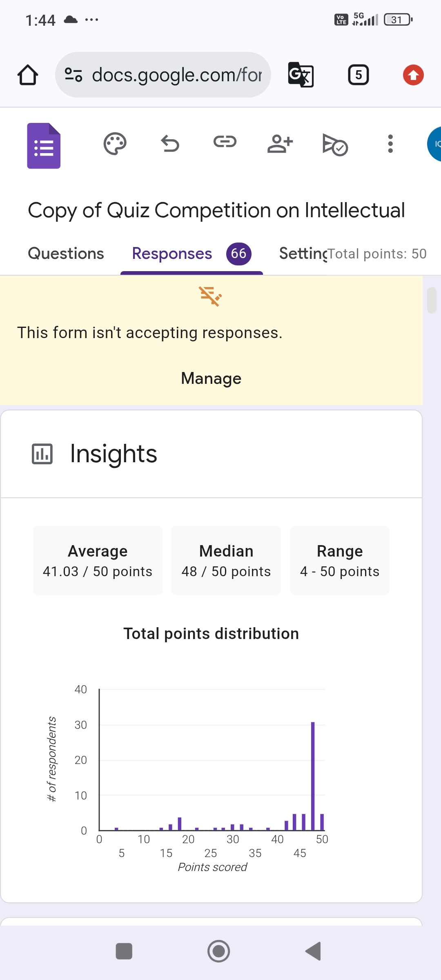Open the add collaborators icon
Viewport: 441px width, 980px height.
280,144
